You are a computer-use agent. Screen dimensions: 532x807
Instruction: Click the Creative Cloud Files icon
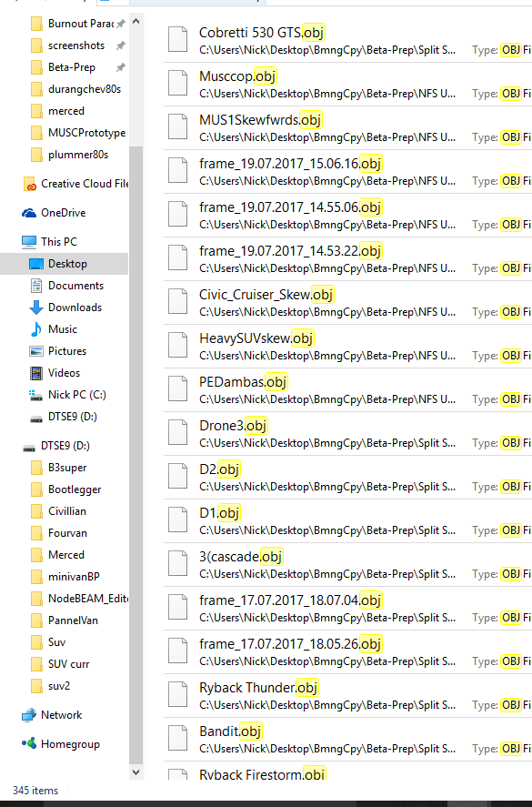pos(30,185)
